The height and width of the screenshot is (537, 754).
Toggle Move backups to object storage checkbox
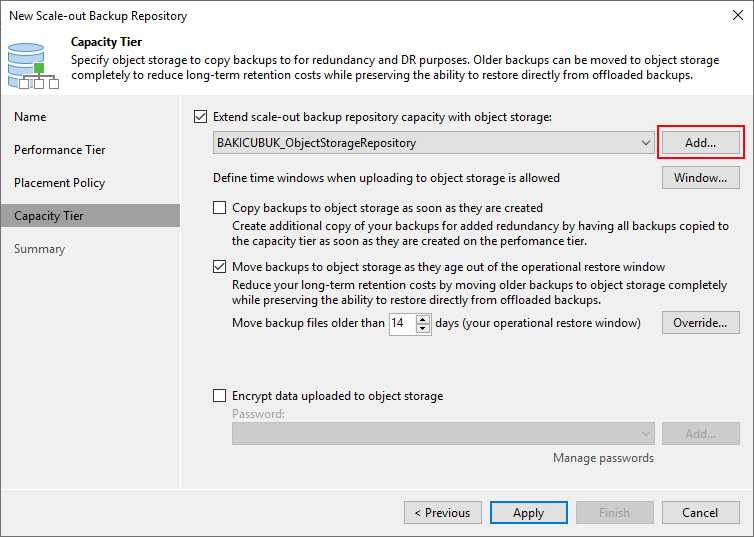click(x=219, y=267)
